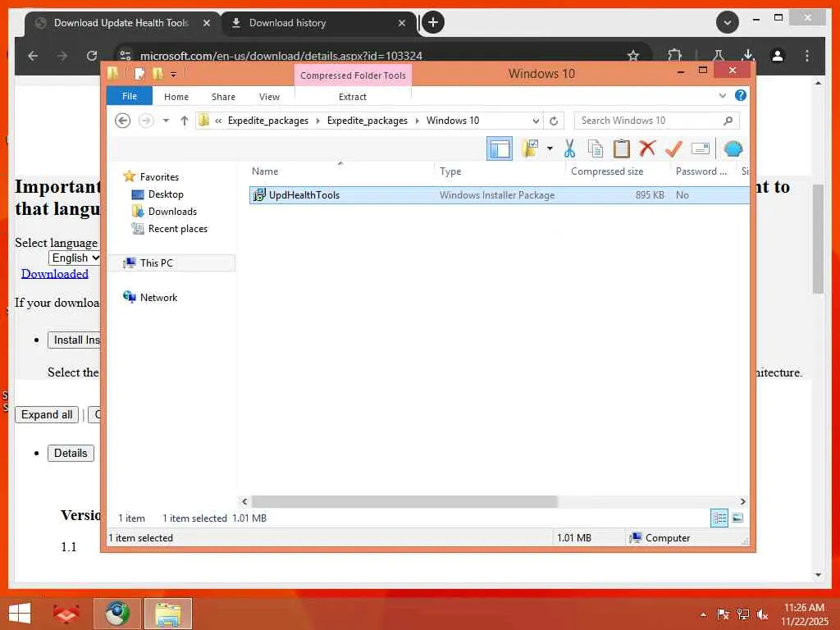Click the Downloaded link on the webpage
This screenshot has width=840, height=630.
click(x=55, y=274)
